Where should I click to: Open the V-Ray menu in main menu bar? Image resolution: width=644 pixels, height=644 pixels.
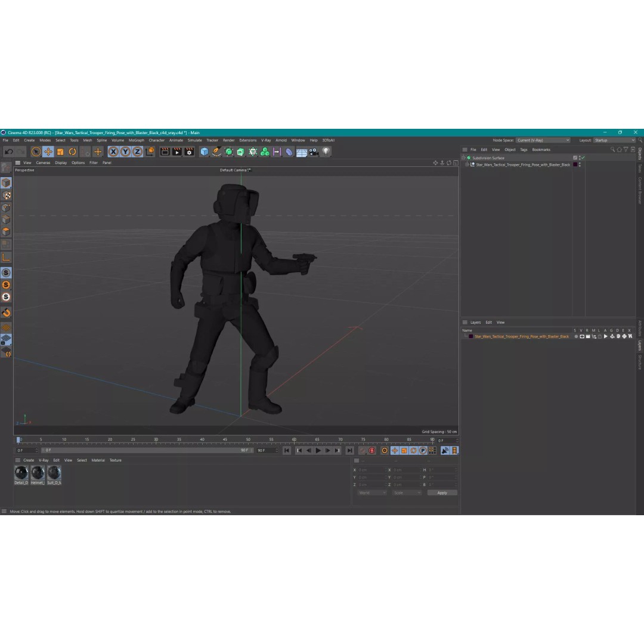pos(266,140)
